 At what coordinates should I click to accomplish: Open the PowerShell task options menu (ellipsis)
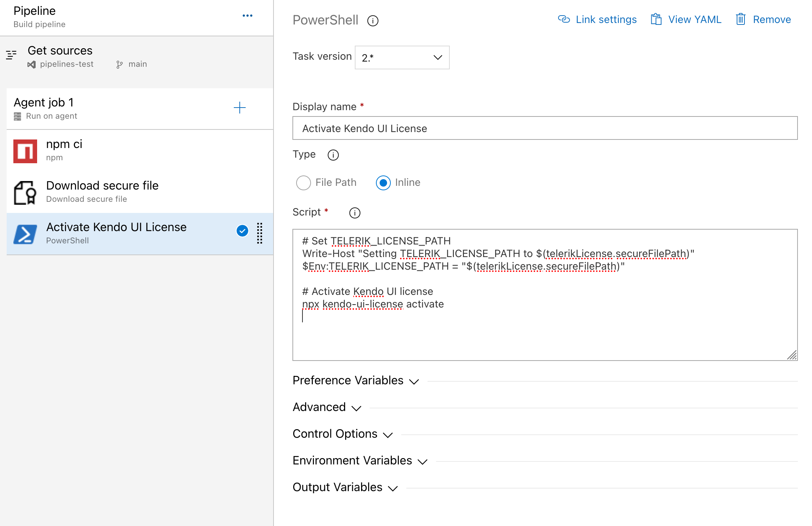[x=248, y=16]
